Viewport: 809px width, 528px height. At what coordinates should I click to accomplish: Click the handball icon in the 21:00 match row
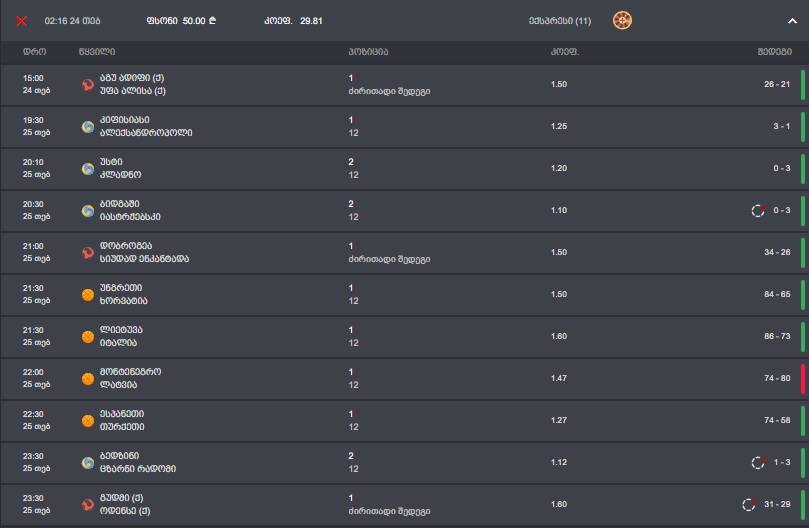click(x=88, y=253)
